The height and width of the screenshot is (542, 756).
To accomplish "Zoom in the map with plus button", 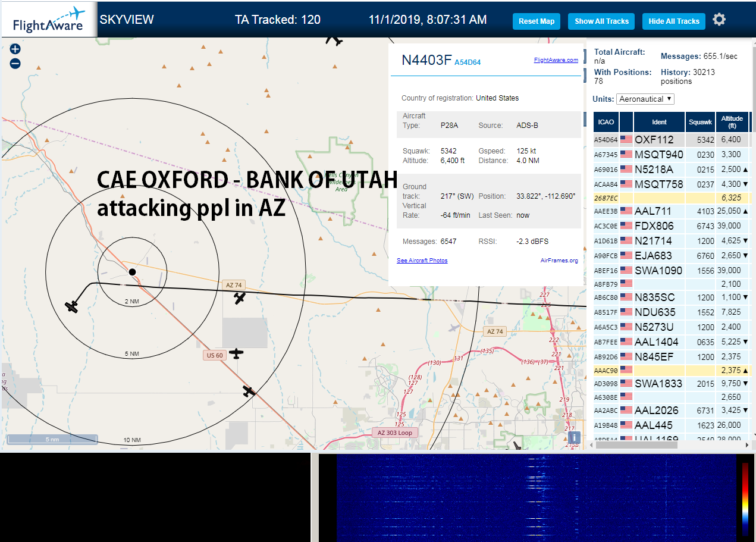I will [x=15, y=49].
